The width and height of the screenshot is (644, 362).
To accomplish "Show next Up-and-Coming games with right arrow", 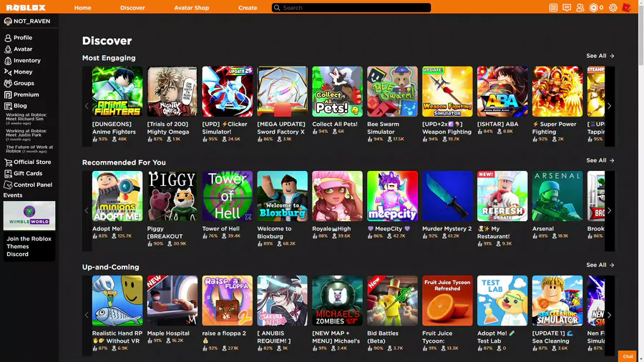I will coord(610,315).
